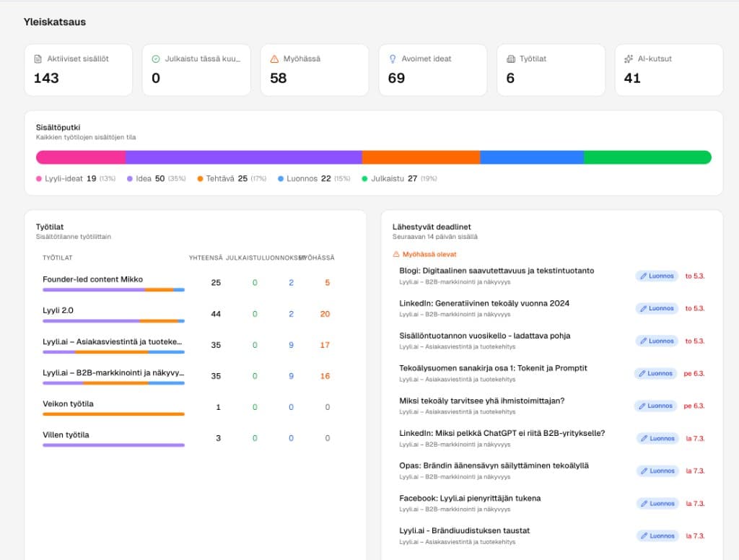Click Luonnos badge on Generatiivinen tekoäly row

point(657,309)
